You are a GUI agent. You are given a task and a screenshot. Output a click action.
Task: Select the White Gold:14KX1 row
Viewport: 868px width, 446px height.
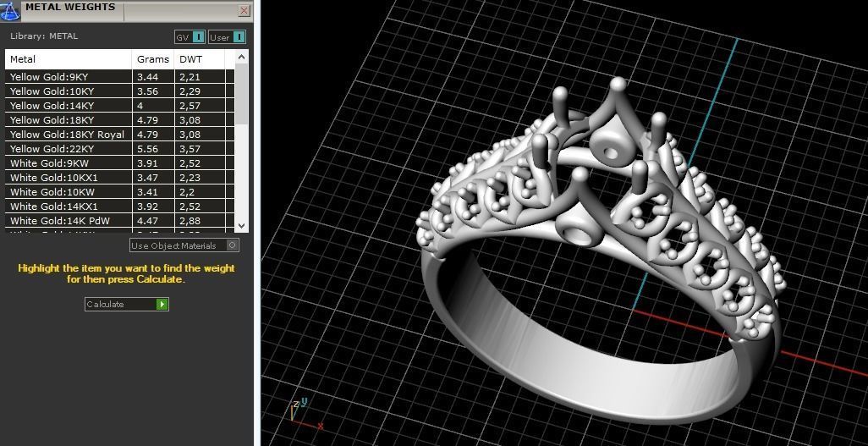119,206
